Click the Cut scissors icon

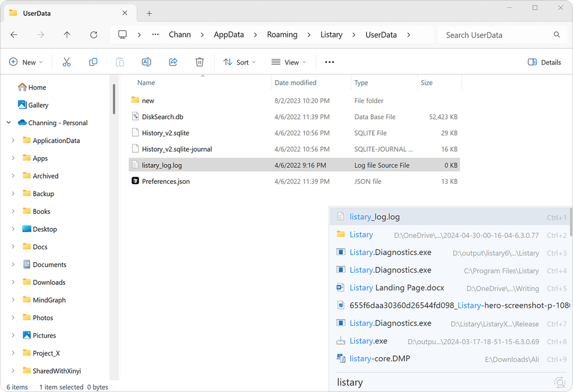66,62
